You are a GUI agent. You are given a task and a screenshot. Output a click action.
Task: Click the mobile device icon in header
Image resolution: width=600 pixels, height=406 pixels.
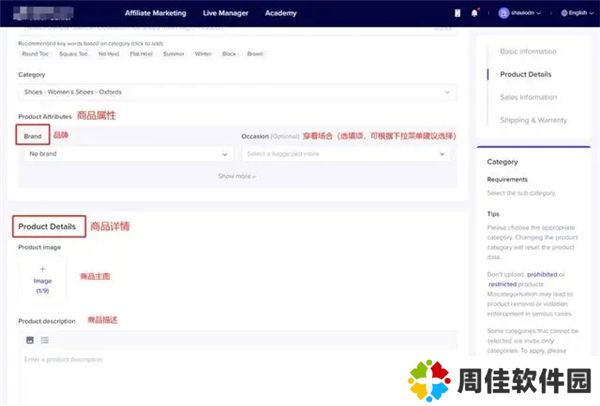point(459,13)
